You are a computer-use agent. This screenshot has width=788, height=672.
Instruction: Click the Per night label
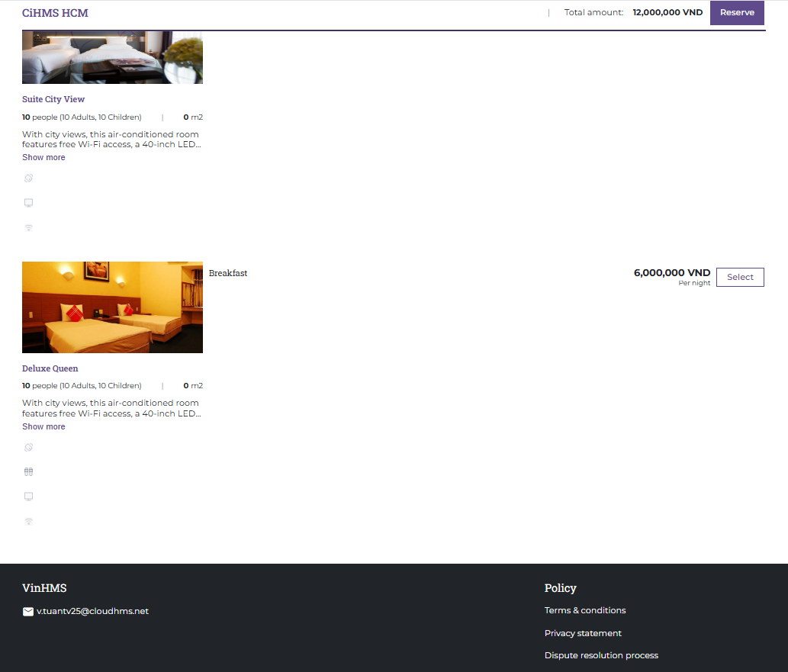(694, 283)
